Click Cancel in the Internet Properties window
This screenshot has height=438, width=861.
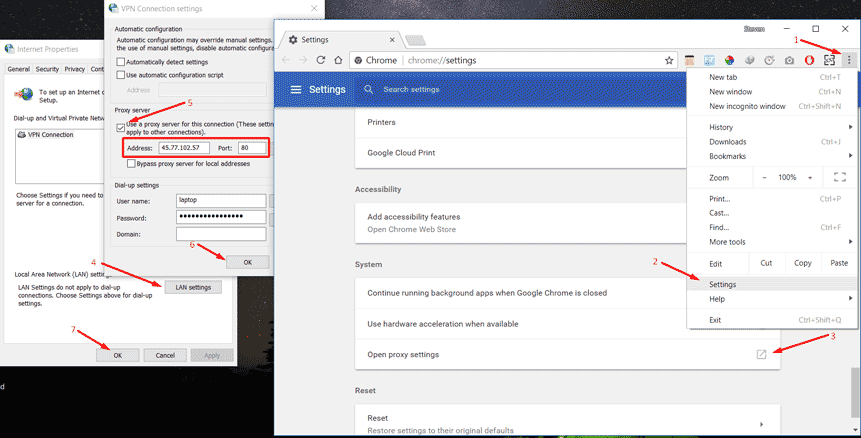[165, 355]
